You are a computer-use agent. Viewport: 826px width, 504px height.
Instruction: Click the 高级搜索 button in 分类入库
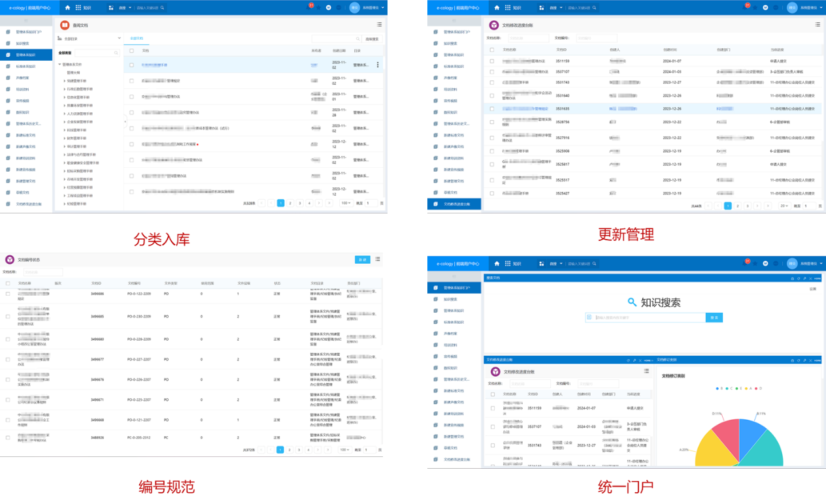372,39
